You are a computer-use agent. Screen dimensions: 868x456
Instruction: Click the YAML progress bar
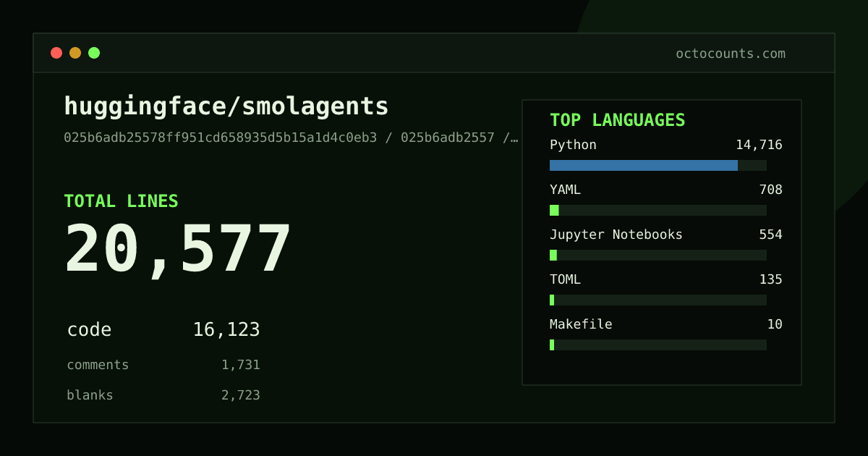(x=658, y=210)
